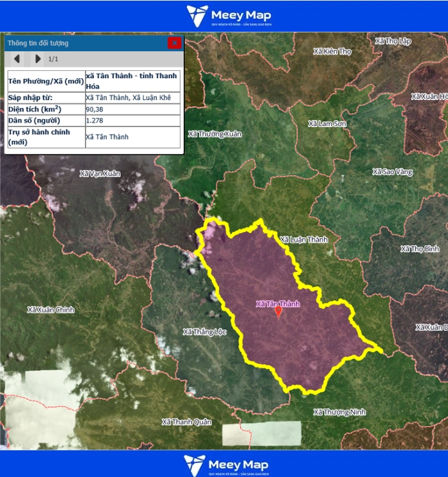Click the Xã Luận Thành map label
The width and height of the screenshot is (448, 477).
click(x=303, y=239)
